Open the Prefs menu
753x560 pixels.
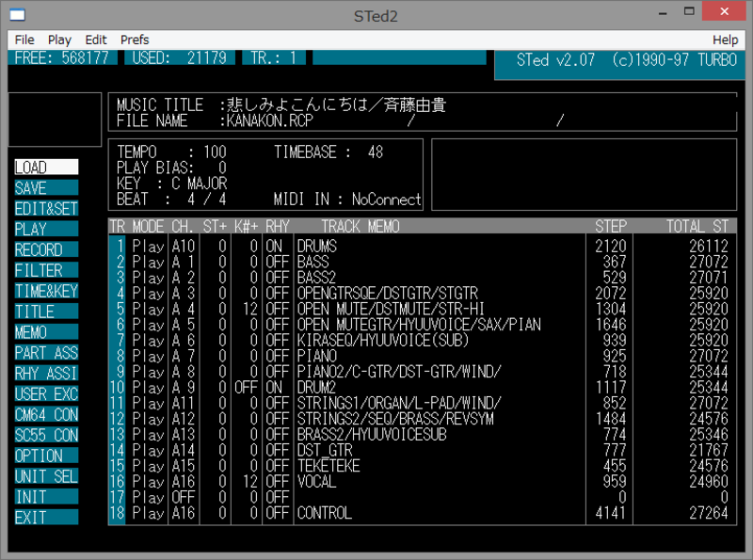coord(135,40)
